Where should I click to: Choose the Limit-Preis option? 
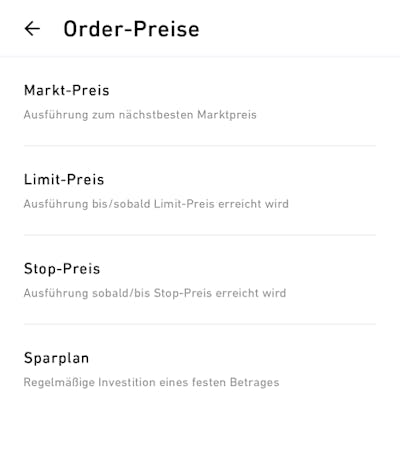[x=200, y=191]
